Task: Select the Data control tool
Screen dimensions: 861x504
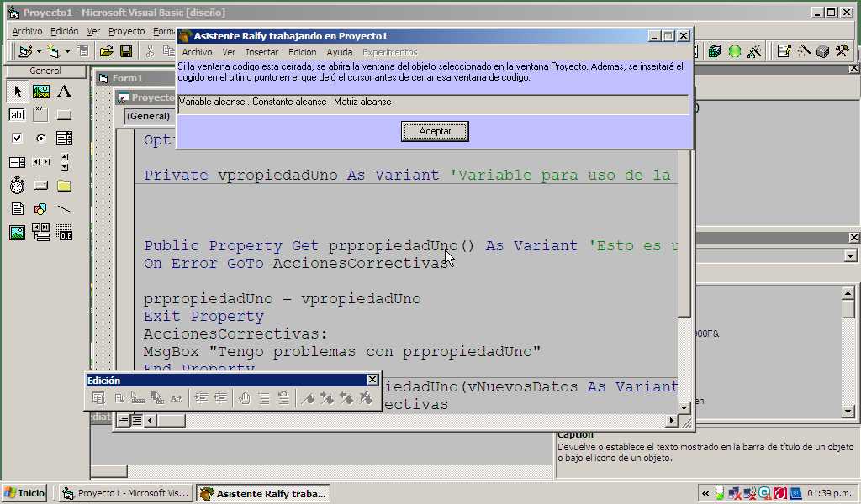Action: [40, 233]
